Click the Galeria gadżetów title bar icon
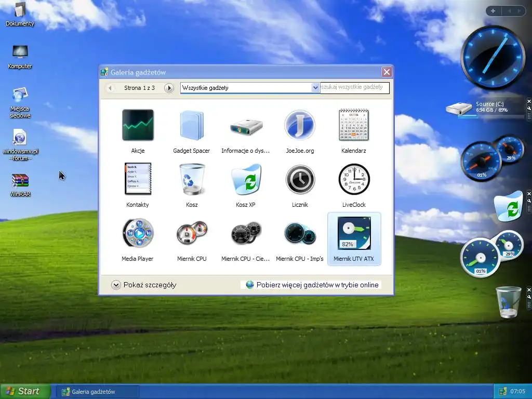Image resolution: width=532 pixels, height=399 pixels. [104, 72]
